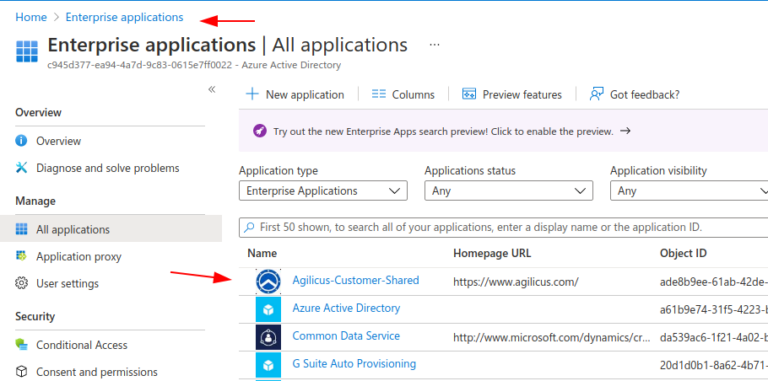The image size is (768, 381).
Task: Go to the Home breadcrumb
Action: (31, 17)
